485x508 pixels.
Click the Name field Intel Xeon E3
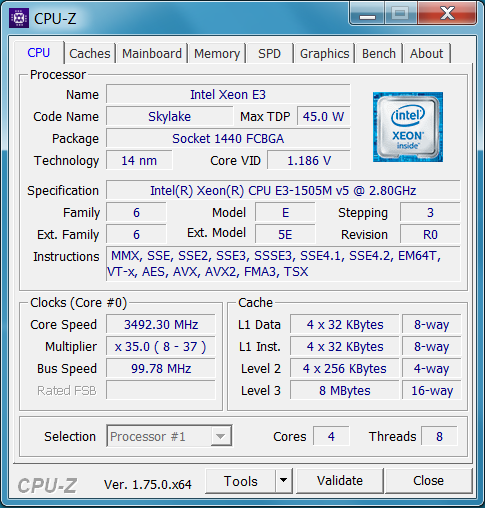228,94
